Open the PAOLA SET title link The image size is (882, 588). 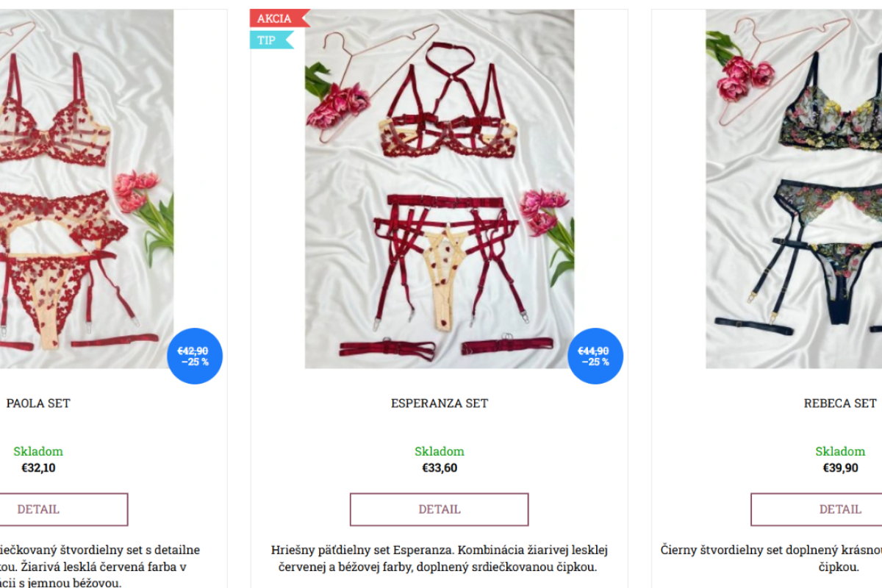click(x=38, y=403)
